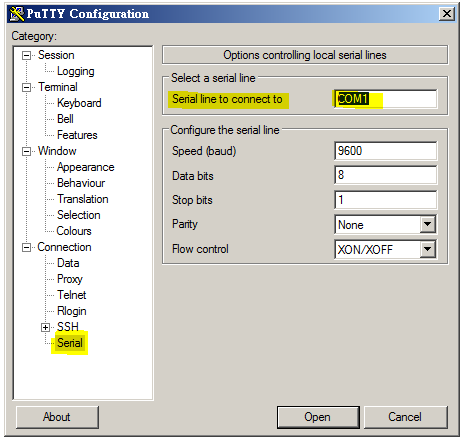Collapse the Connection category node
Screen dimensions: 463x441
tap(26, 247)
